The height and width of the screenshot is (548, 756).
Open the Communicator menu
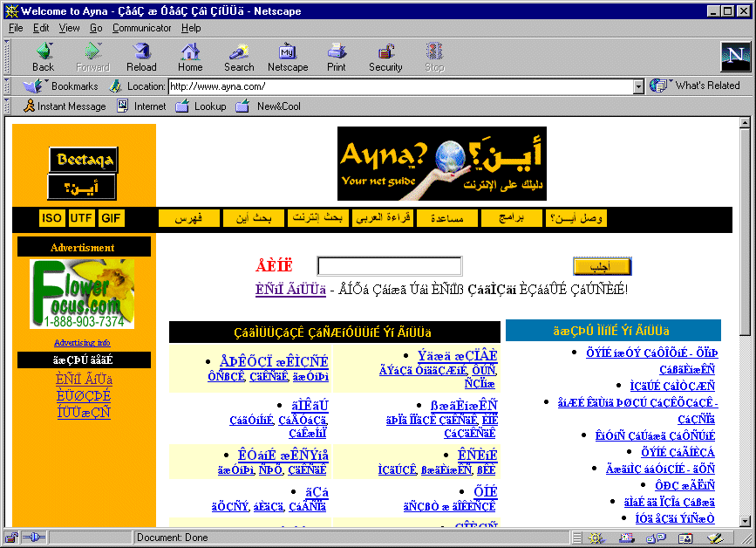142,28
